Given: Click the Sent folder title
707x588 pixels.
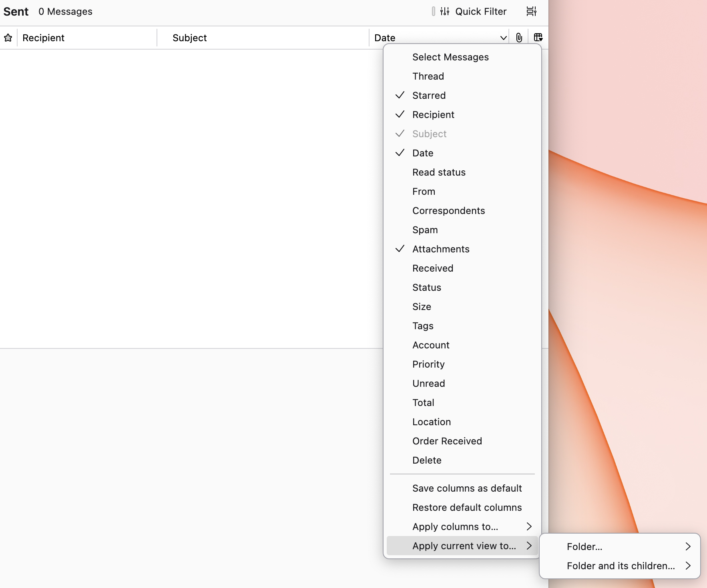Looking at the screenshot, I should tap(16, 12).
